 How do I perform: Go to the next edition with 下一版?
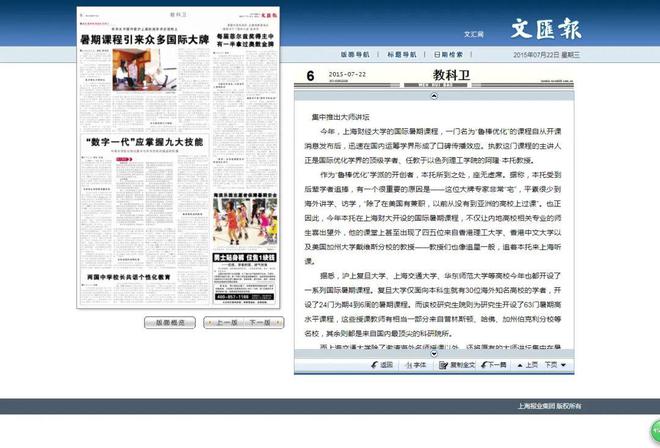[x=263, y=323]
